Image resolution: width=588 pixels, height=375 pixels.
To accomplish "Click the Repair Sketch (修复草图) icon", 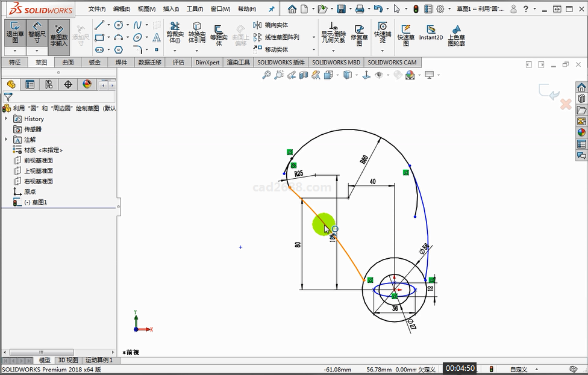I will (359, 35).
